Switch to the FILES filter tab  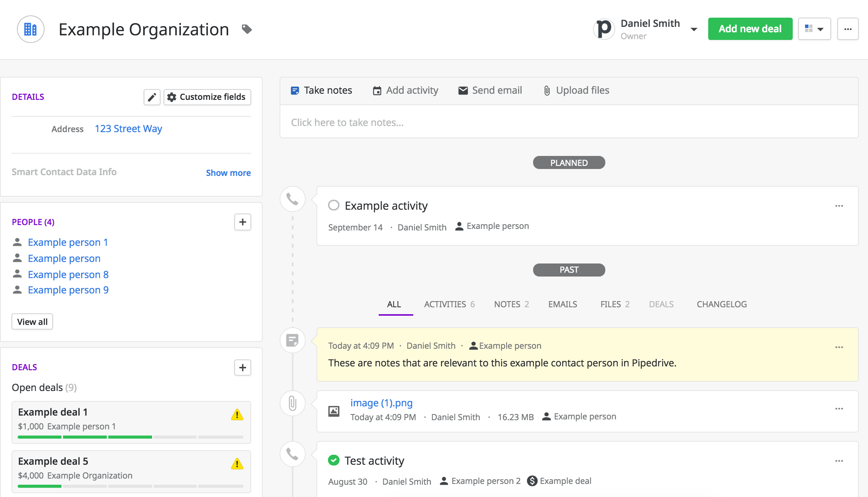point(615,304)
